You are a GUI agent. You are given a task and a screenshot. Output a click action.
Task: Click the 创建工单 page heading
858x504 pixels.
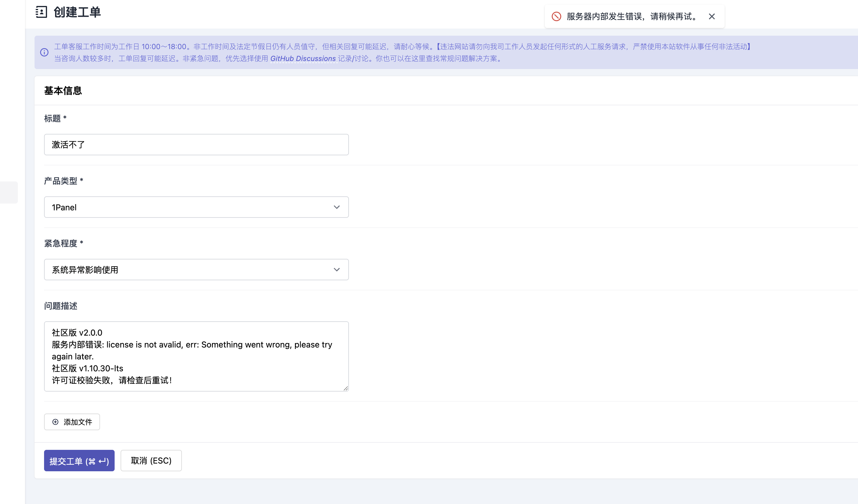pyautogui.click(x=77, y=12)
